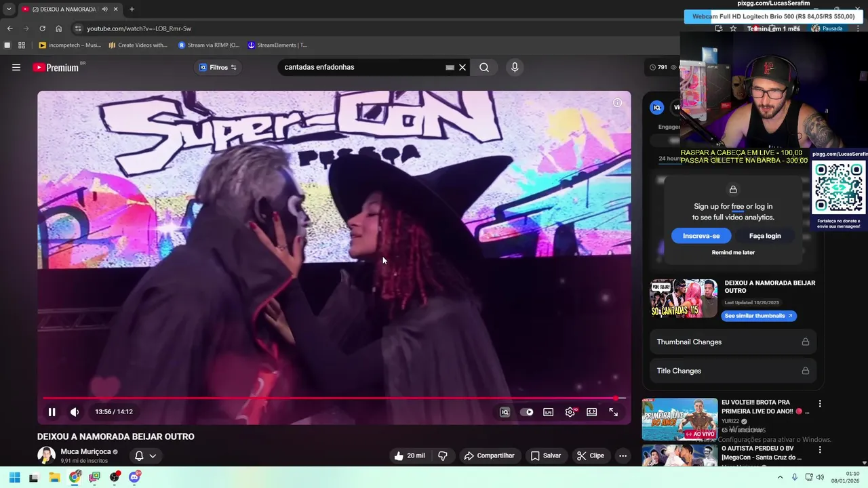Open OBS Studio from the taskbar

(x=115, y=477)
